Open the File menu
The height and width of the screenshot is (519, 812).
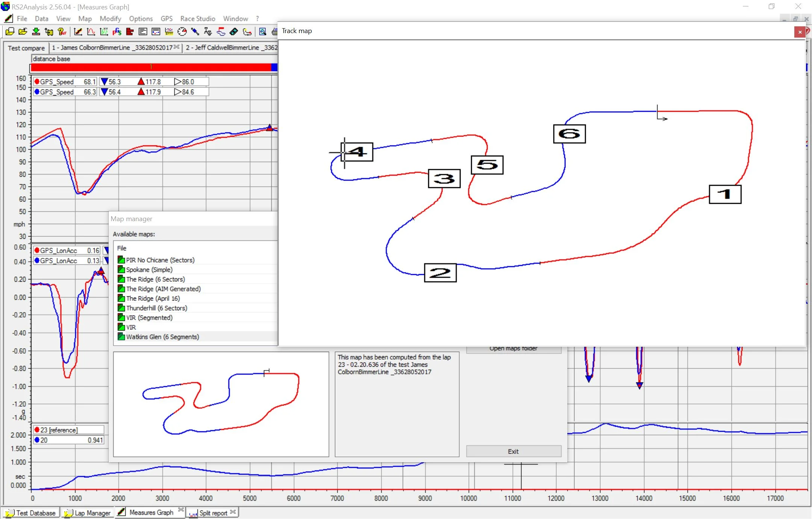[22, 18]
